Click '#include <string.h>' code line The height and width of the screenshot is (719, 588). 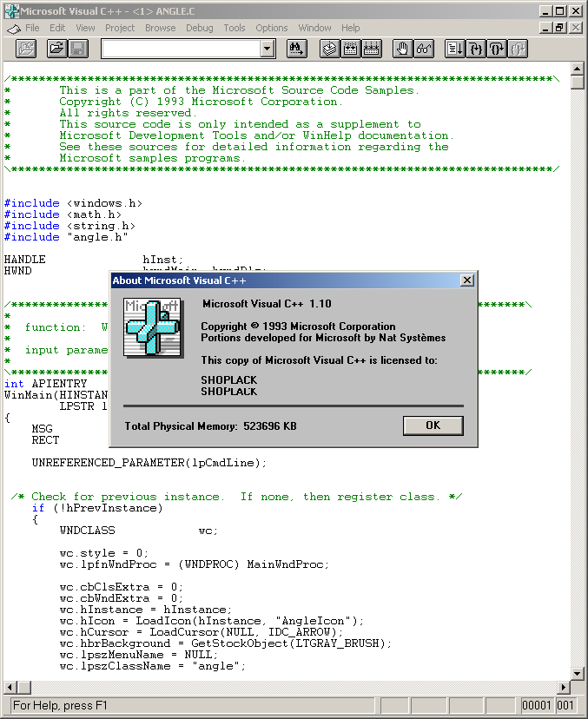[x=69, y=226]
